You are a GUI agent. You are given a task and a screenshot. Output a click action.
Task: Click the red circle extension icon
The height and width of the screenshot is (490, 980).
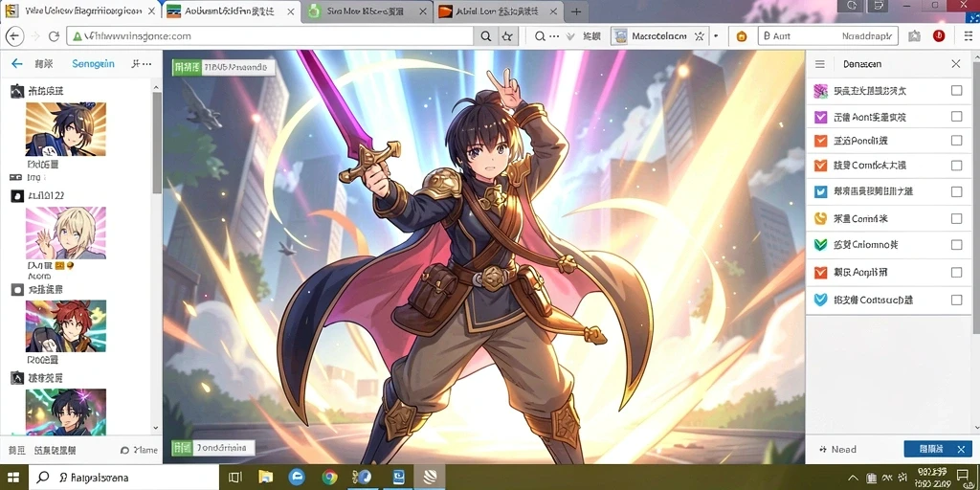pos(939,36)
